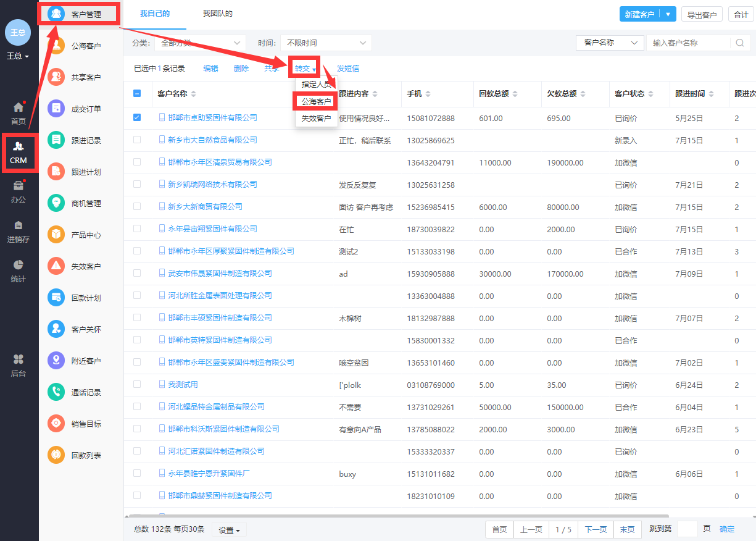Open customer 武安市伟晟紧固件制造有限公司 link
The height and width of the screenshot is (541, 756).
pyautogui.click(x=220, y=273)
